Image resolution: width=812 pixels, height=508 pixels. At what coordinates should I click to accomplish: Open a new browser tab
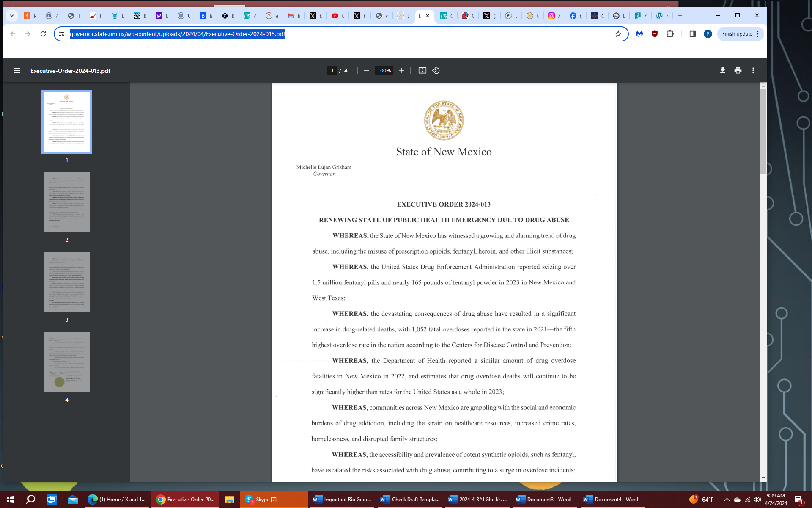[x=680, y=16]
